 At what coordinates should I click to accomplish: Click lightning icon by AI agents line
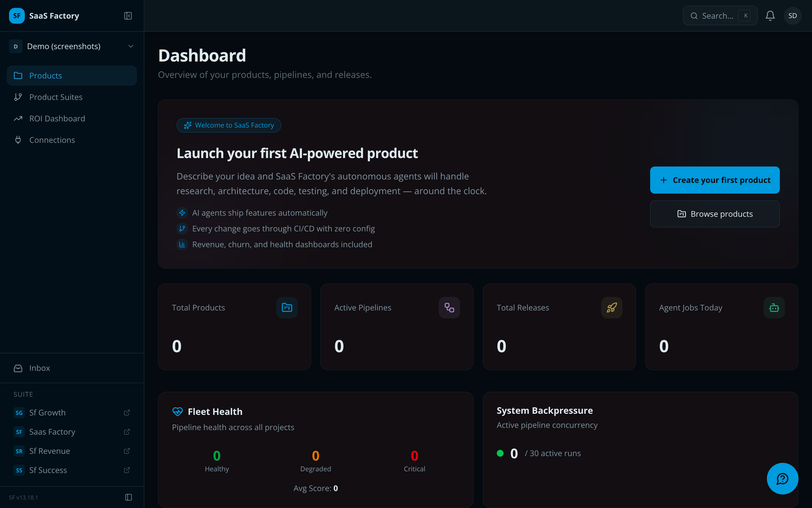(182, 213)
